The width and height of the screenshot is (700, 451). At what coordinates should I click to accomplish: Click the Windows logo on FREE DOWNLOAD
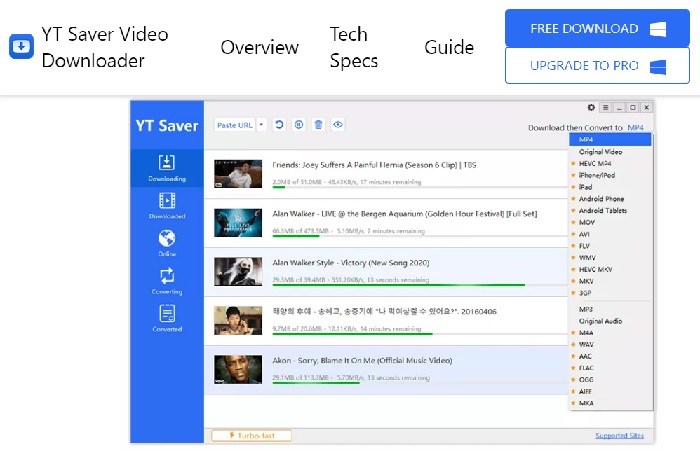tap(658, 29)
